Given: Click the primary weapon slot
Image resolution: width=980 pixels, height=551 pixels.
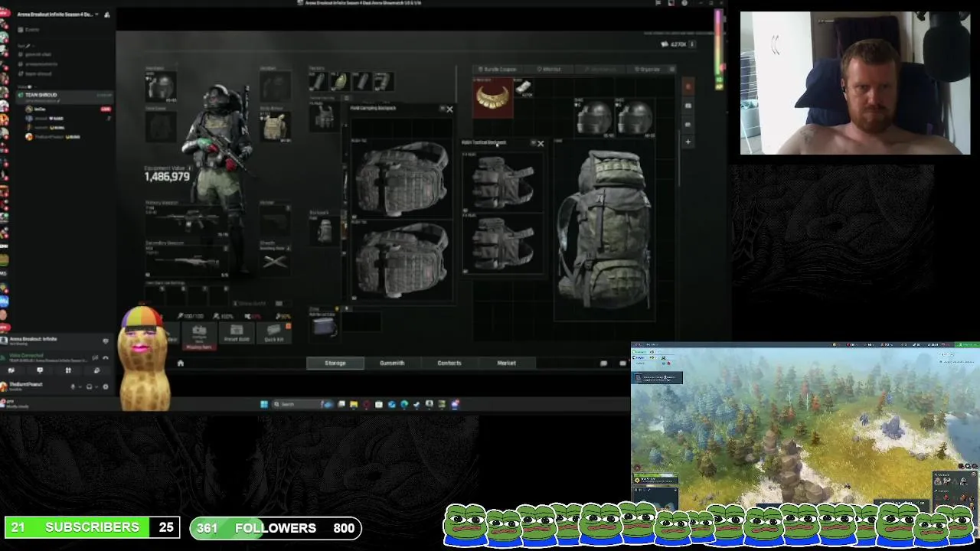Looking at the screenshot, I should [187, 220].
